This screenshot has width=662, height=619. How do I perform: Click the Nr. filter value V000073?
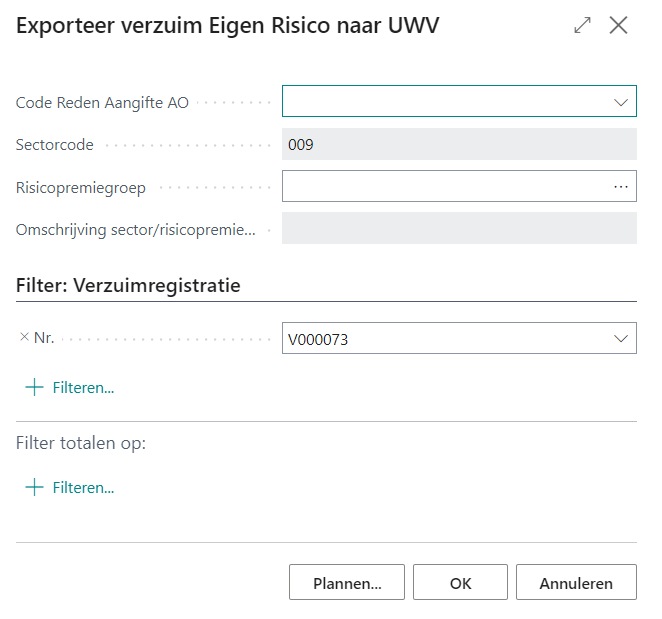pos(444,339)
